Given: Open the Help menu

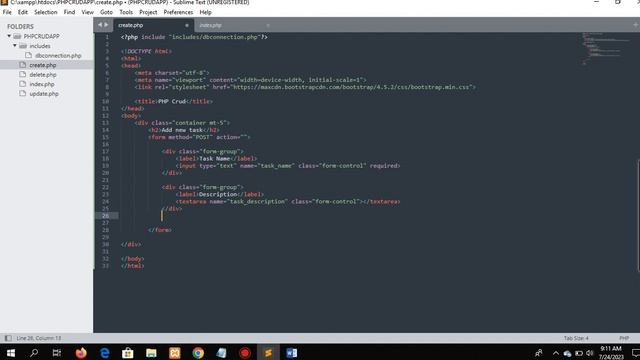Looking at the screenshot, I should pos(205,12).
